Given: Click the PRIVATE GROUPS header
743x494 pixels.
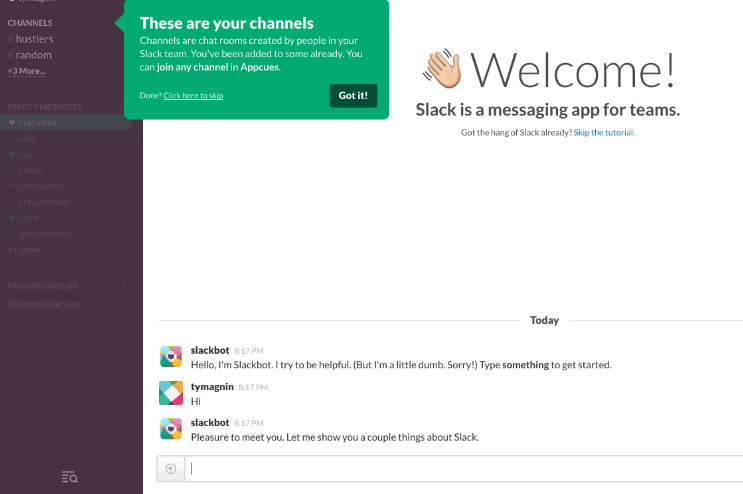Looking at the screenshot, I should click(x=43, y=286).
